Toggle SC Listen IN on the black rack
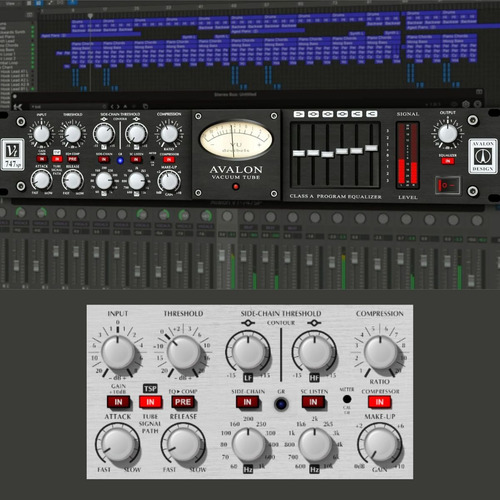500x500 pixels. click(136, 160)
